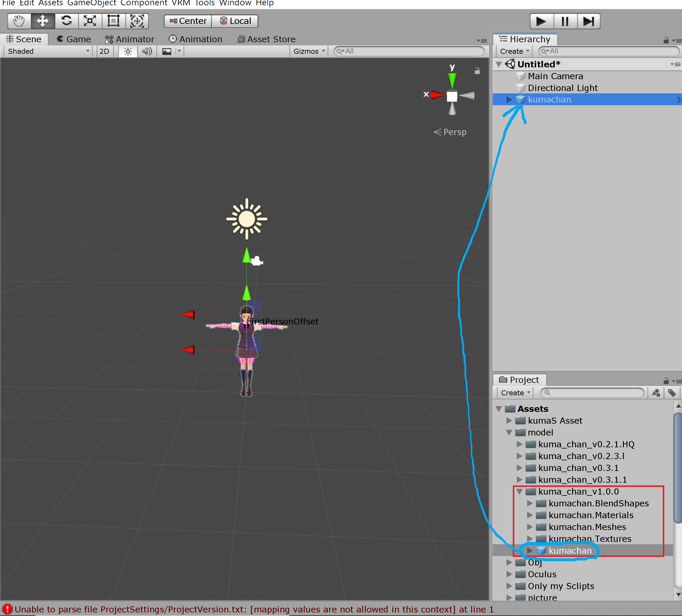Click the Project panel search field

pos(592,393)
